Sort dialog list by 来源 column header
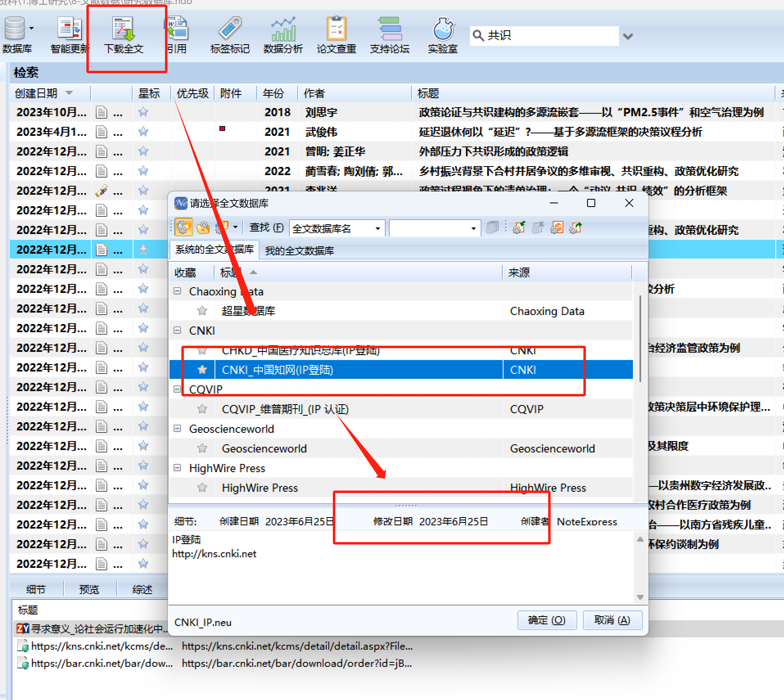The image size is (784, 700). tap(567, 272)
